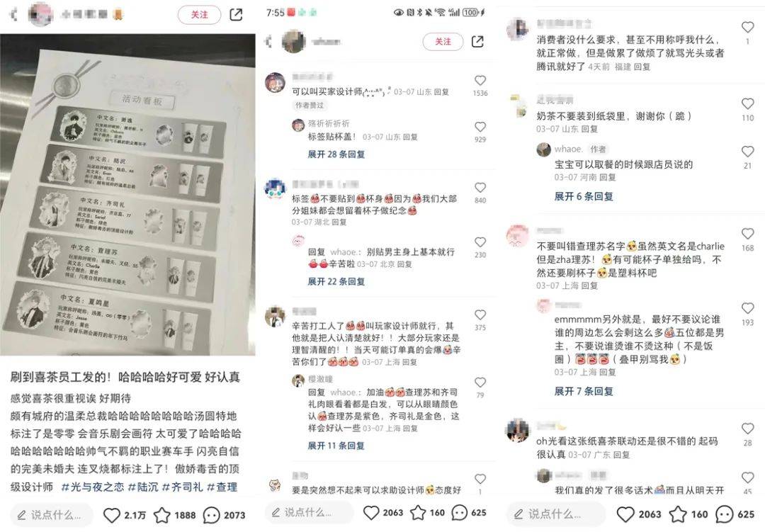Favorite the post with 1888 stars
This screenshot has width=765, height=532.
click(162, 515)
